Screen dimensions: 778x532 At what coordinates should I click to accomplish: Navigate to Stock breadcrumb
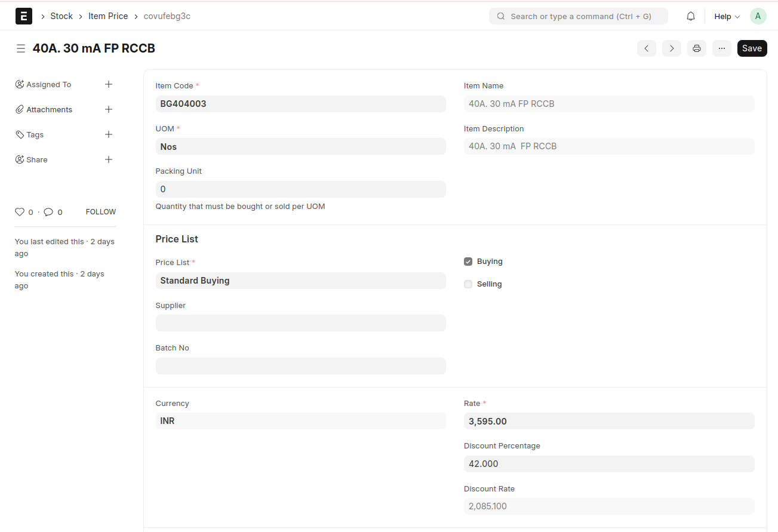(x=61, y=16)
